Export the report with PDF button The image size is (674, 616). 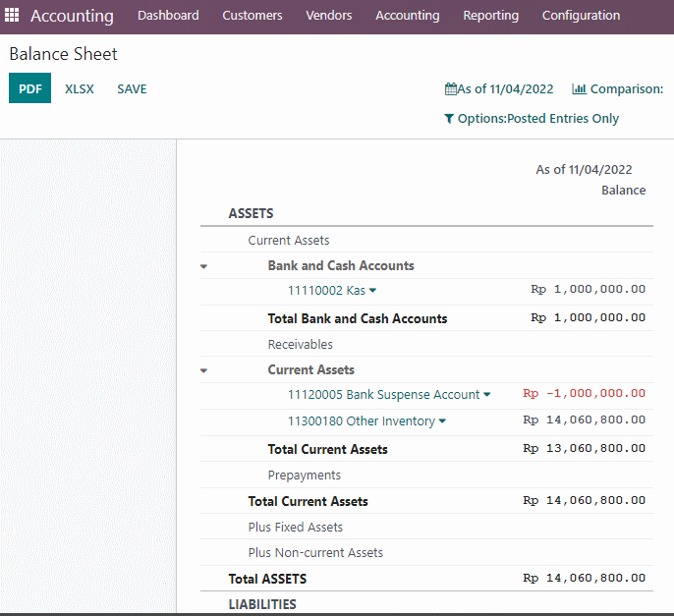pyautogui.click(x=29, y=88)
